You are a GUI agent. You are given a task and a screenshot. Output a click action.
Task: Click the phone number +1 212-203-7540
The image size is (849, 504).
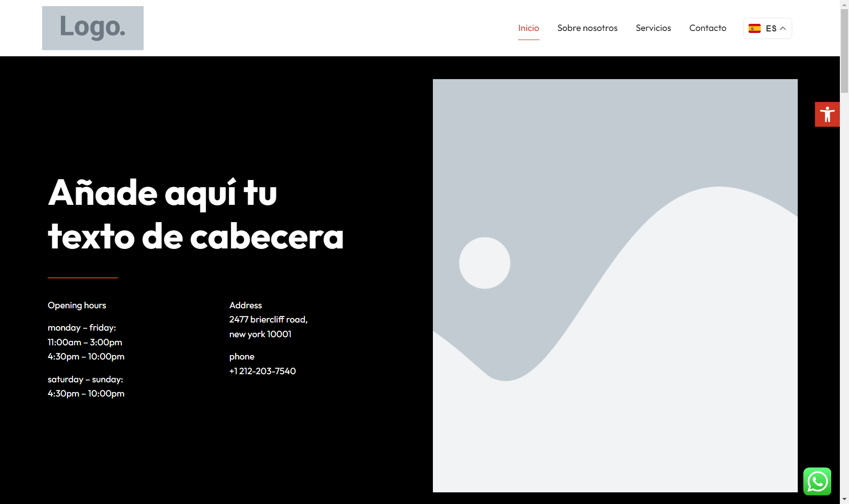[x=262, y=371]
